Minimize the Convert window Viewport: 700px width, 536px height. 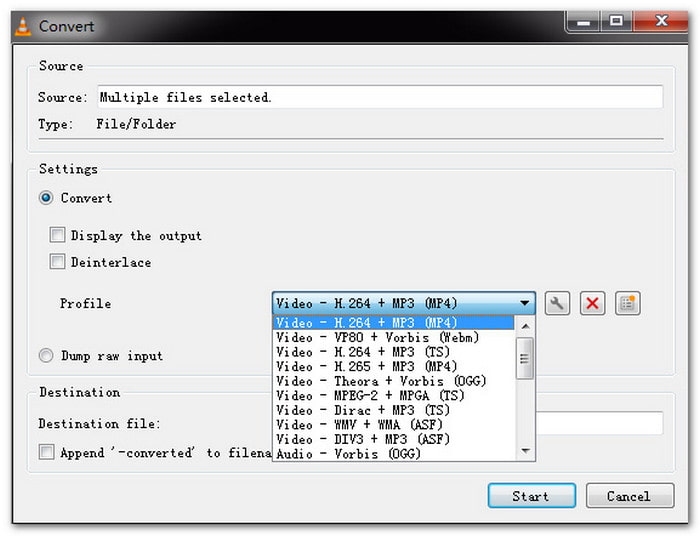point(583,21)
